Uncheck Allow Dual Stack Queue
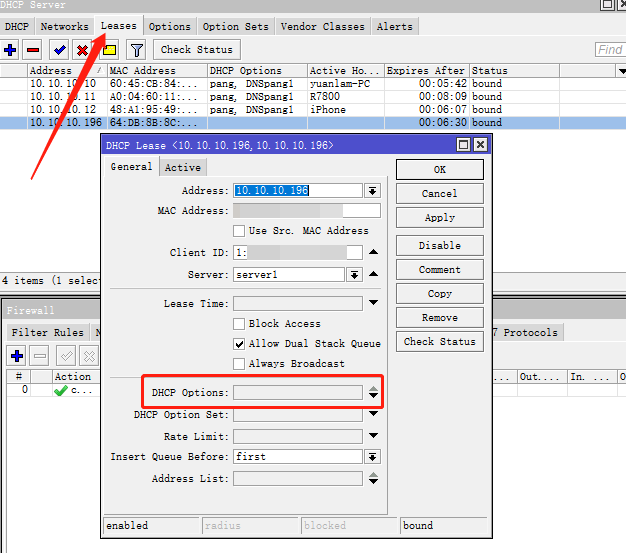 tap(239, 344)
